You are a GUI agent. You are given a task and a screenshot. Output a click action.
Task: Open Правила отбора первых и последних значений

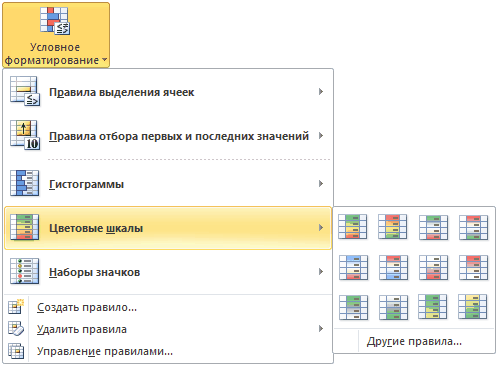click(x=168, y=136)
